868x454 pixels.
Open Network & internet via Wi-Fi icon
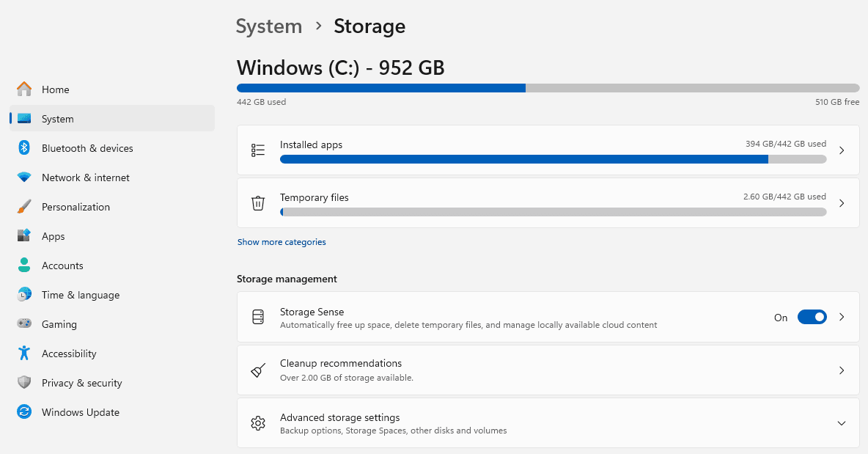click(x=24, y=177)
